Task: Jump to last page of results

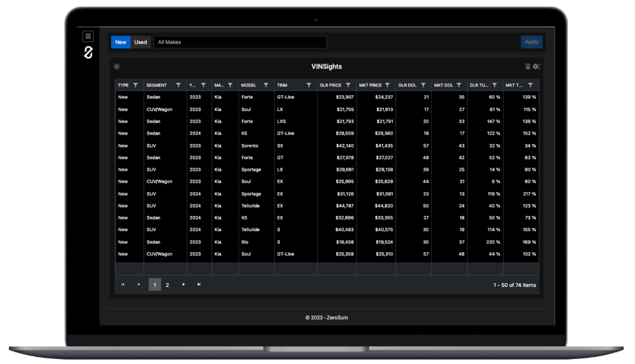Action: tap(199, 285)
